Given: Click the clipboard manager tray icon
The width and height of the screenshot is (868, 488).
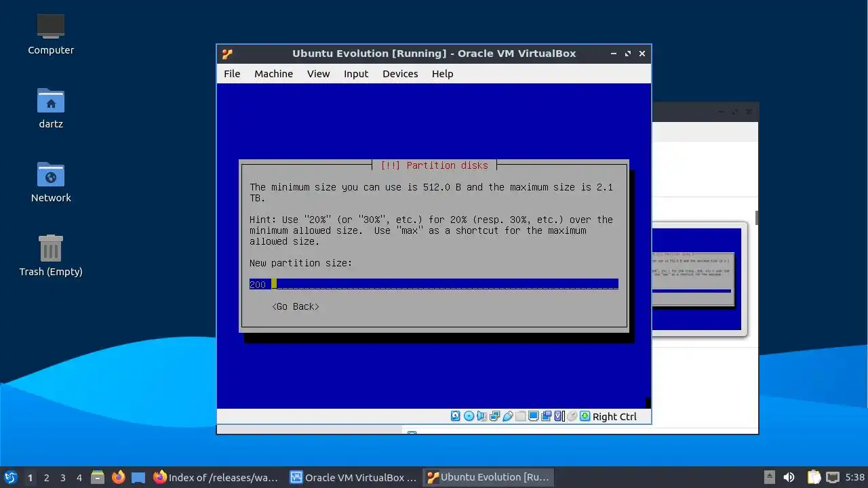Looking at the screenshot, I should tap(814, 477).
